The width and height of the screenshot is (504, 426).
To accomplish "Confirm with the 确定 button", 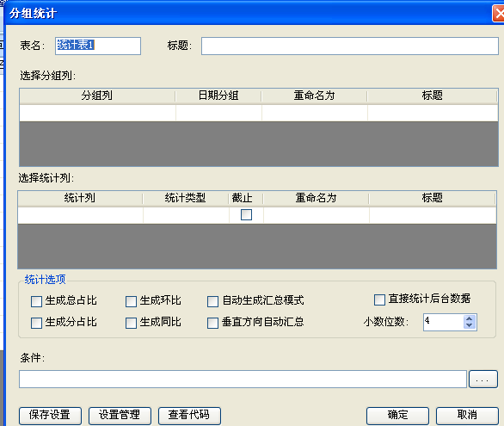I will tap(397, 416).
